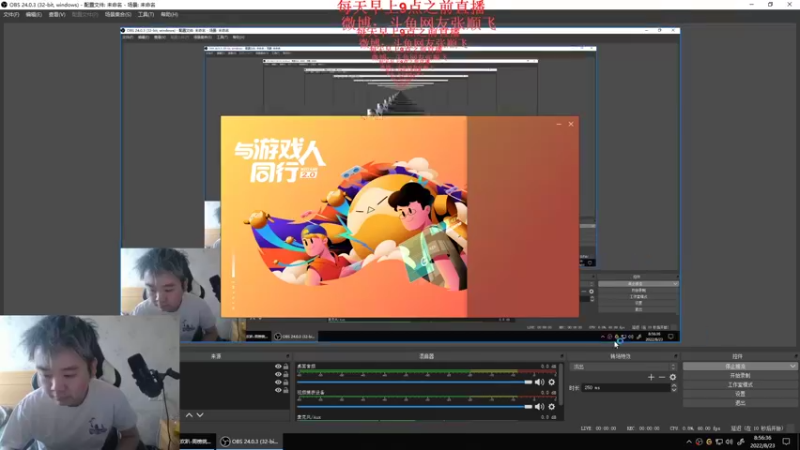
Task: Adjust the second mixer channel volume slider
Action: pos(414,407)
